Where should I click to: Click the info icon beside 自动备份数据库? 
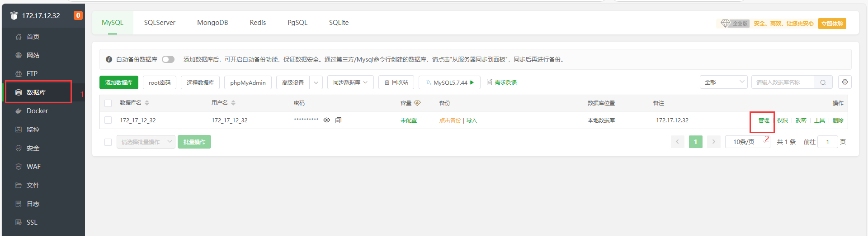pyautogui.click(x=109, y=59)
